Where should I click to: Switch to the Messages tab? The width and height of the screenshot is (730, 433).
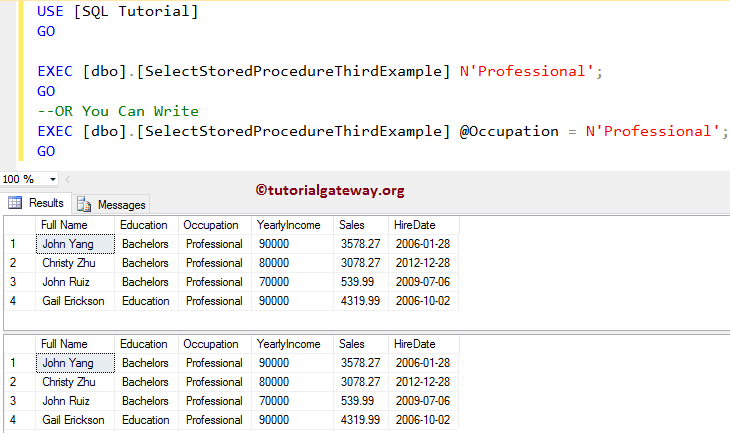click(x=111, y=204)
